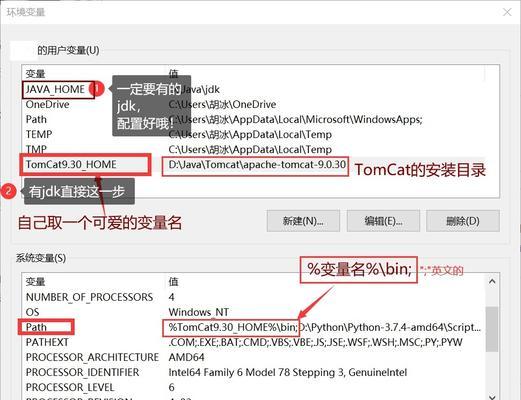The image size is (521, 400).
Task: Select the JAVA_HOME user variable row
Action: pyautogui.click(x=253, y=89)
